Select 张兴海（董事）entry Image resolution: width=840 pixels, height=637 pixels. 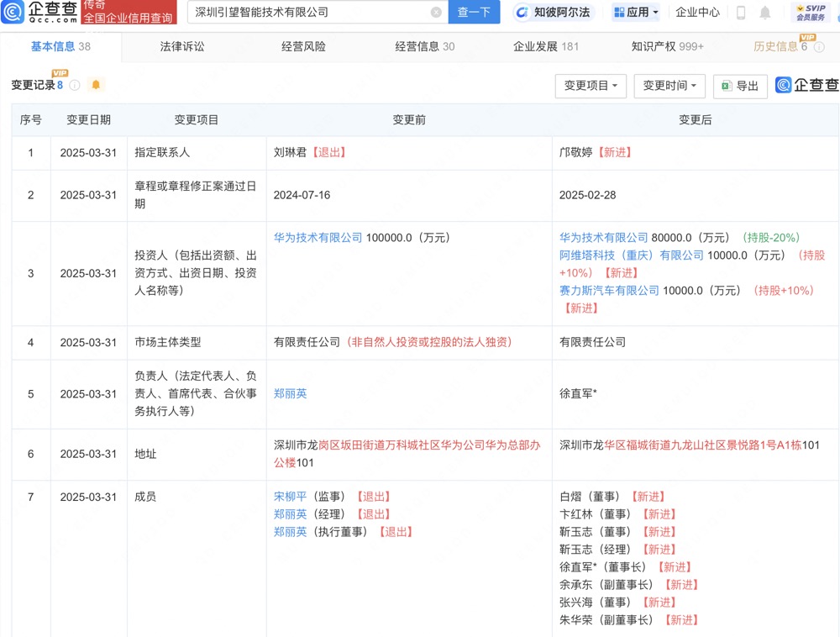coord(617,603)
